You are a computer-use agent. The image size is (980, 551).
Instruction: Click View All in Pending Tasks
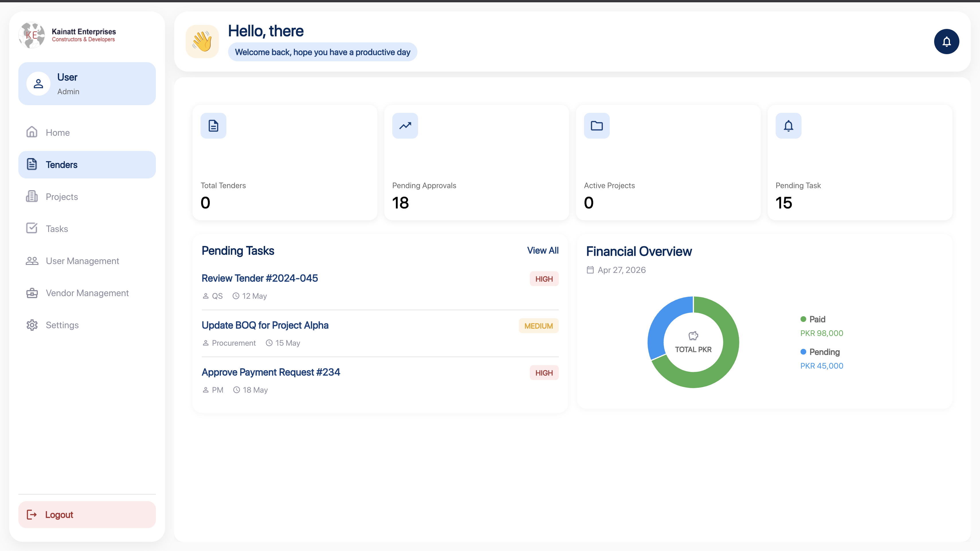[542, 250]
